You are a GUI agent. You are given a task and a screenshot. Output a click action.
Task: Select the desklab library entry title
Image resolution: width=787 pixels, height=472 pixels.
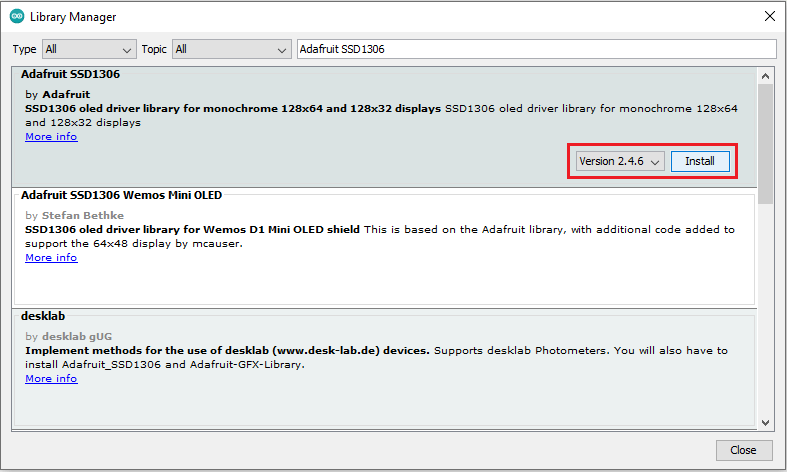point(43,316)
